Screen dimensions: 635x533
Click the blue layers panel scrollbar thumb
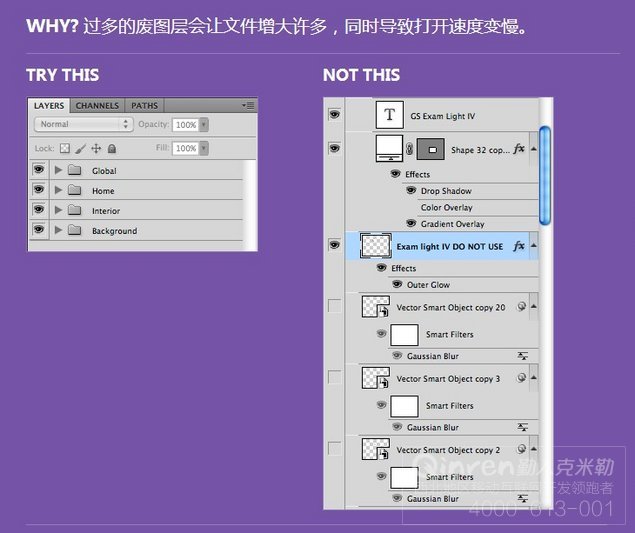coord(545,175)
